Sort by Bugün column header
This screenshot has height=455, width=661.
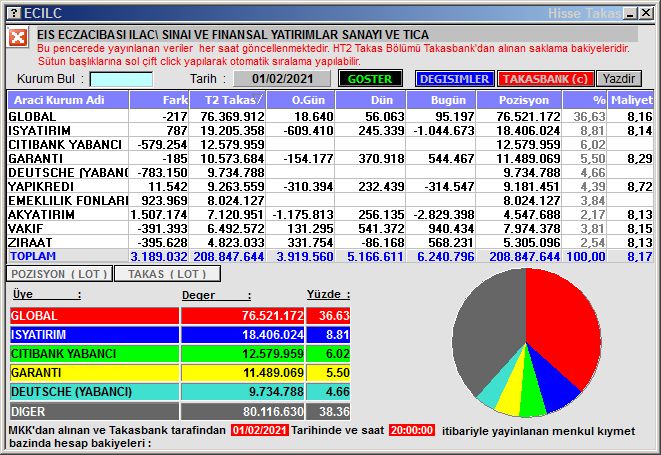(x=441, y=100)
